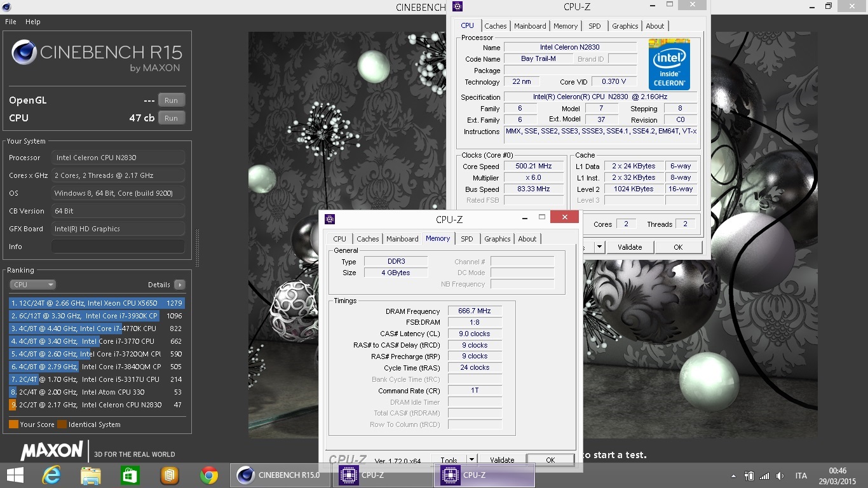Select Caches tab in front CPU-Z window
The image size is (868, 488).
[x=368, y=239]
